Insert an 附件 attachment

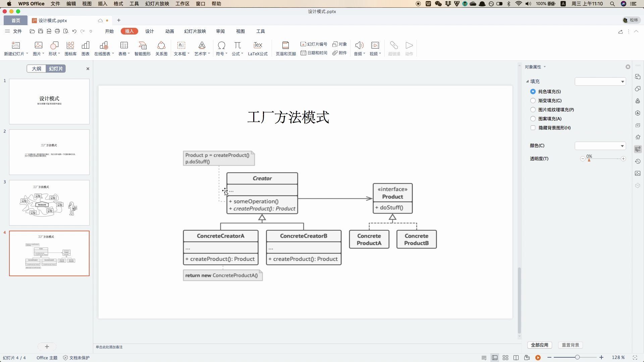pyautogui.click(x=339, y=53)
